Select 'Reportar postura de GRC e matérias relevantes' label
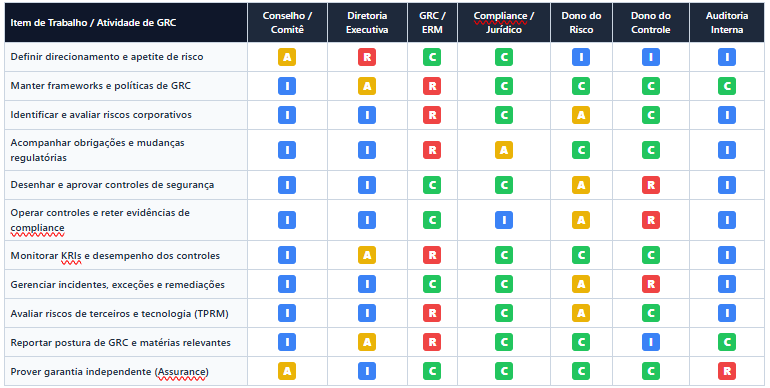Viewport: 770px width, 388px height. [x=120, y=343]
